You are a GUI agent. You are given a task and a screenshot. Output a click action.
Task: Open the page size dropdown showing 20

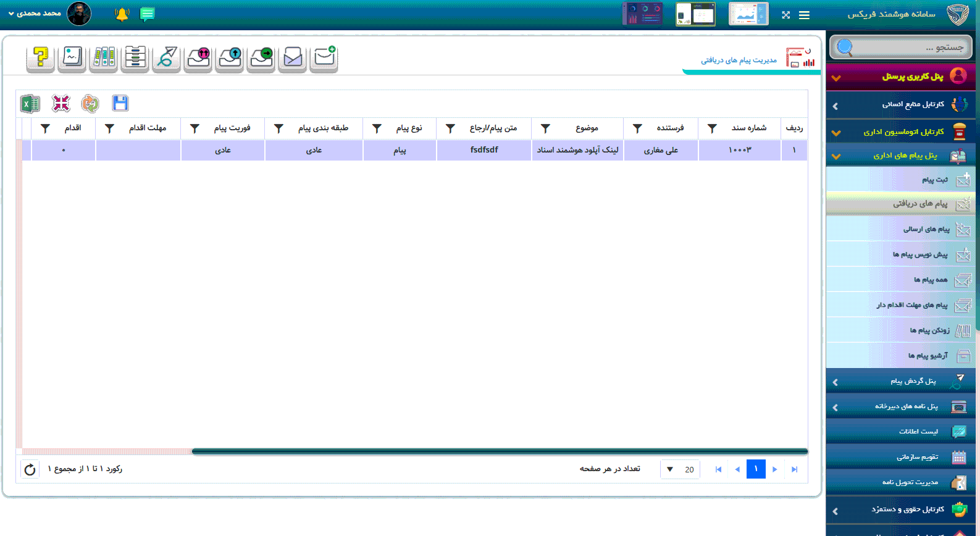click(x=679, y=469)
